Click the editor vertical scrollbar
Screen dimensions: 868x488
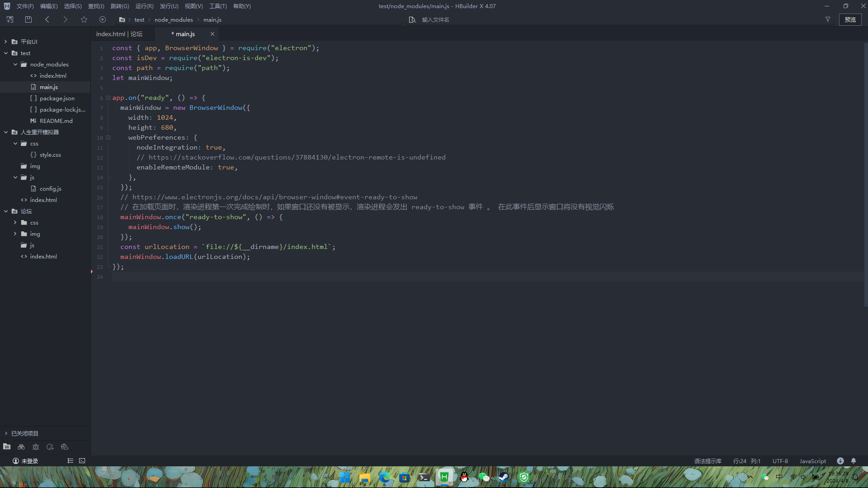click(x=866, y=175)
